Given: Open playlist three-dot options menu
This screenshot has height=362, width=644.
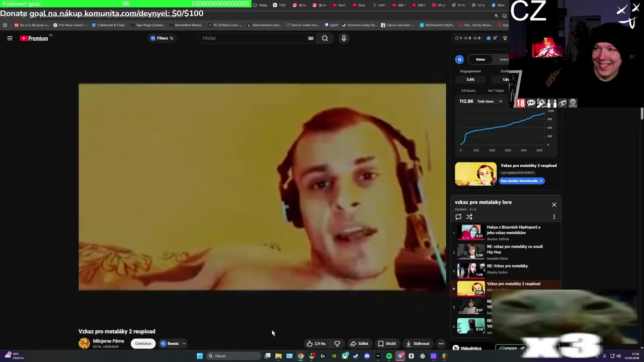Looking at the screenshot, I should pos(554,217).
